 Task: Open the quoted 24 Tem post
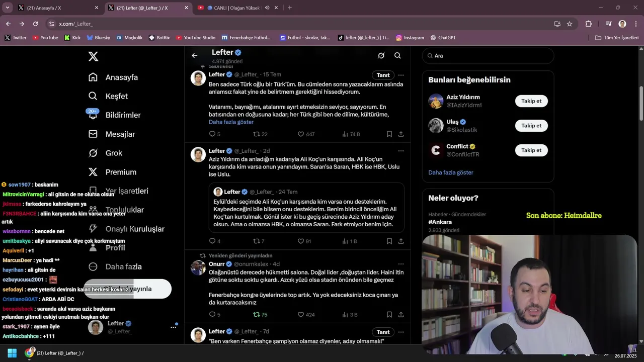click(307, 208)
